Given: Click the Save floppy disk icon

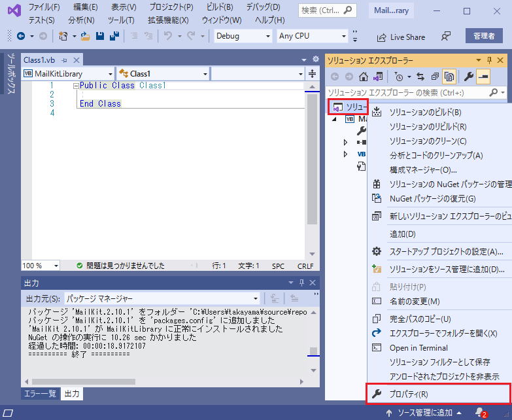Looking at the screenshot, I should tap(100, 36).
